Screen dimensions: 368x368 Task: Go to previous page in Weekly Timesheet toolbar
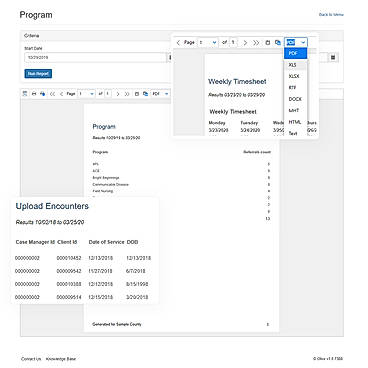(178, 42)
